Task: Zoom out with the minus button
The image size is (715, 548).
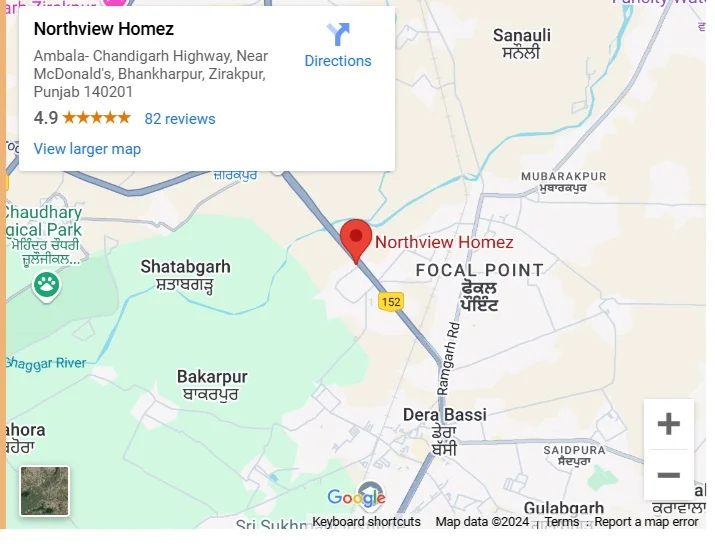Action: coord(668,475)
